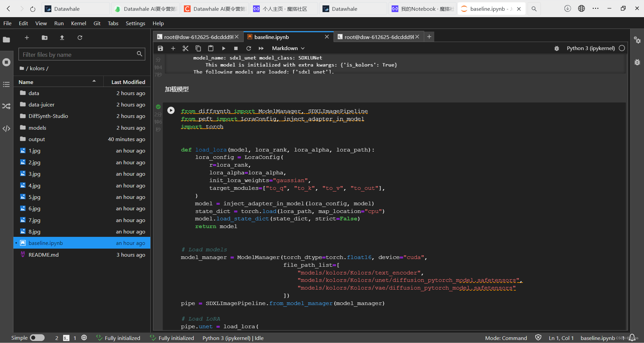Navigate to kolors breadcrumb folder
644x343 pixels.
coord(37,69)
